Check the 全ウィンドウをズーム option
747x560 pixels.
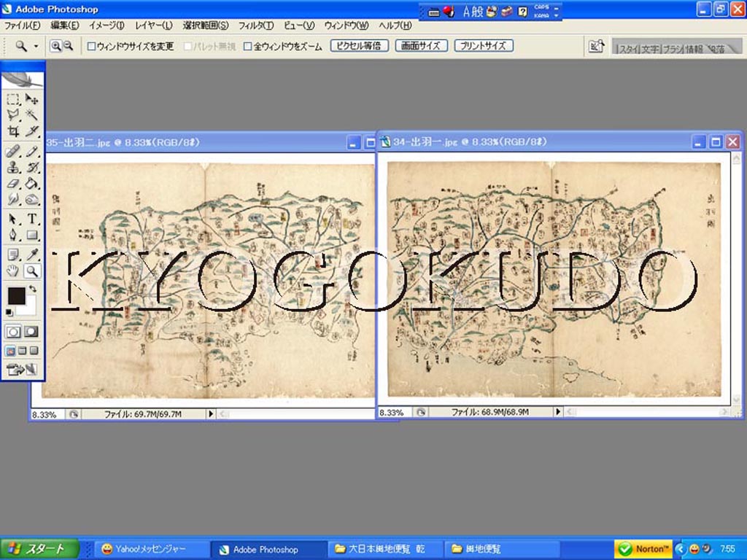click(247, 46)
